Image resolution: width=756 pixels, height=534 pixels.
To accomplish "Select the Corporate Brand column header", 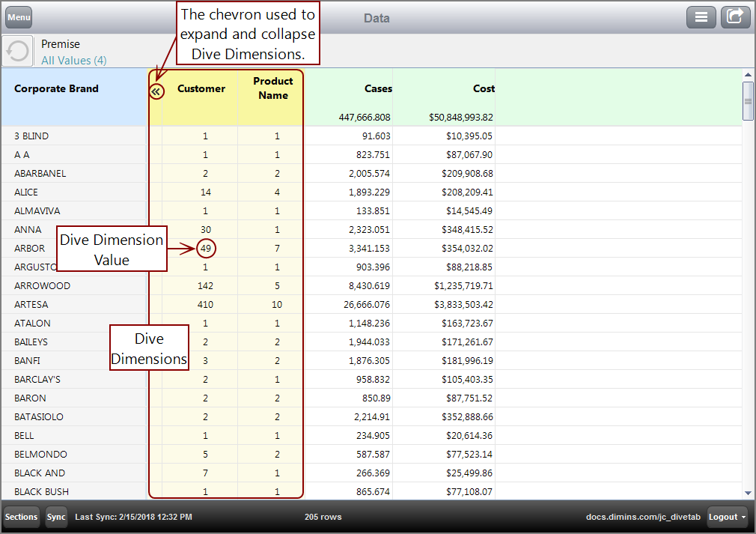I will tap(56, 88).
